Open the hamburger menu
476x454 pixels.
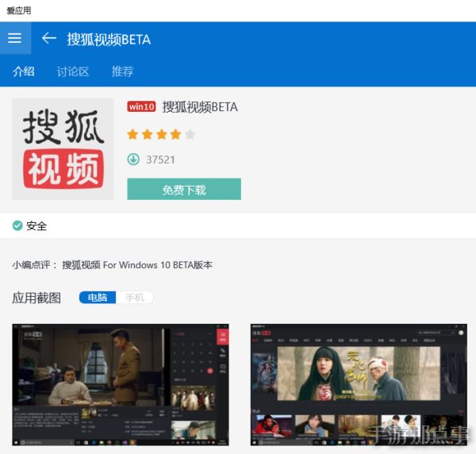click(14, 38)
